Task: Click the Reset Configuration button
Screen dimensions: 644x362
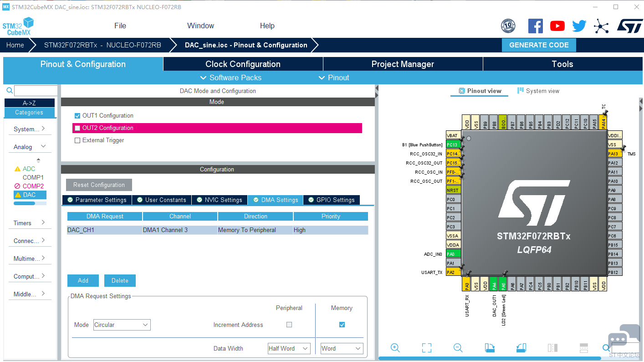Action: tap(99, 185)
